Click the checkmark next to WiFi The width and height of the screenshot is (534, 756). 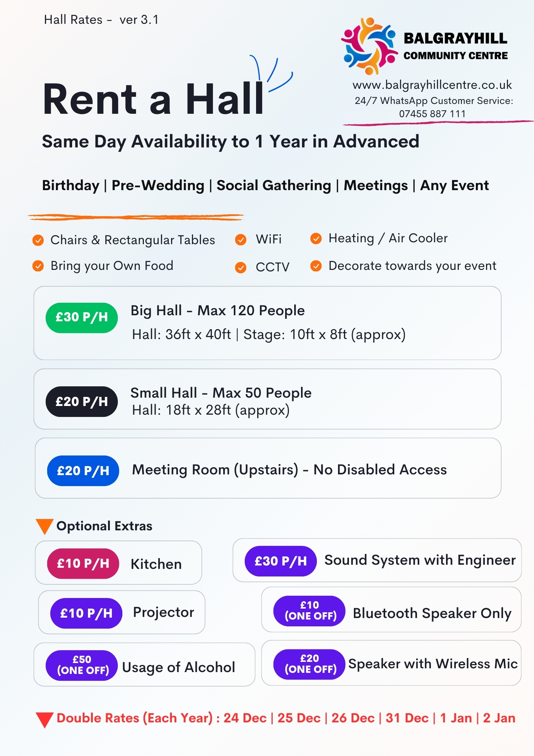point(241,240)
